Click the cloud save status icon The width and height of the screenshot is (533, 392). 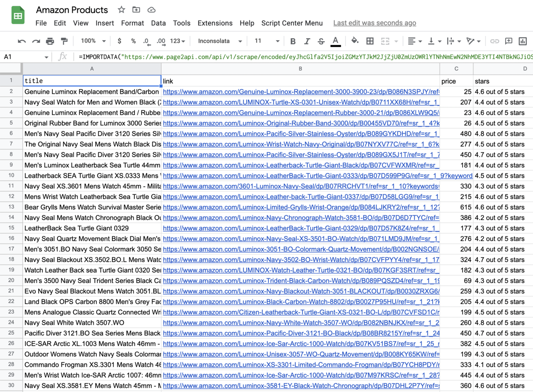click(151, 9)
